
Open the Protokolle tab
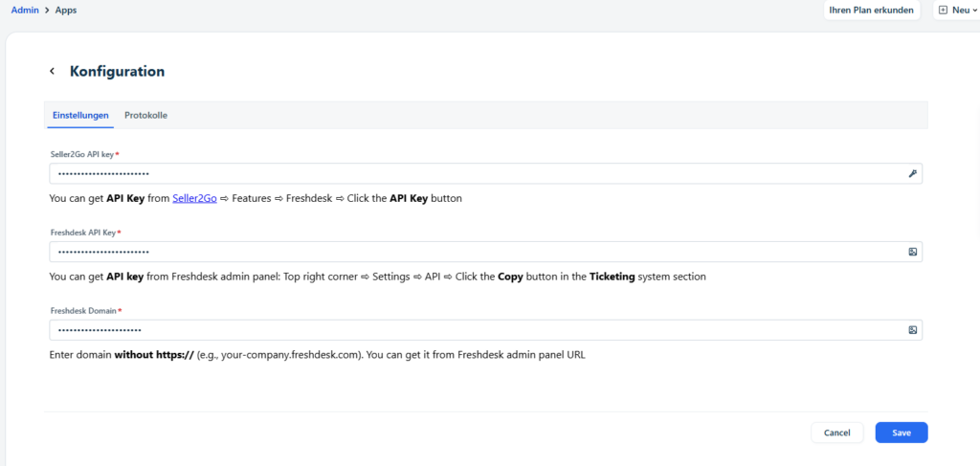pyautogui.click(x=145, y=116)
